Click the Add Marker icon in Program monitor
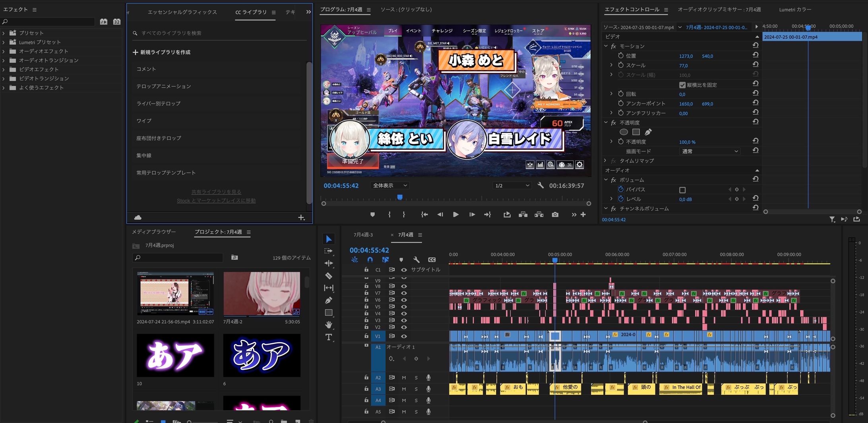The height and width of the screenshot is (423, 868). point(372,215)
